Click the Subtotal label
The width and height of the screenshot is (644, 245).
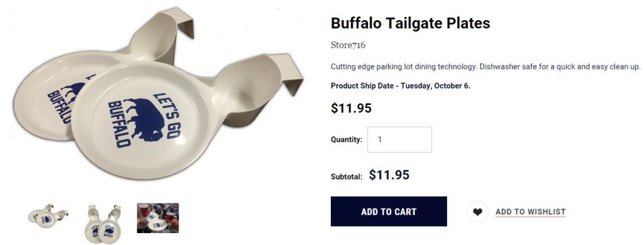click(x=347, y=177)
